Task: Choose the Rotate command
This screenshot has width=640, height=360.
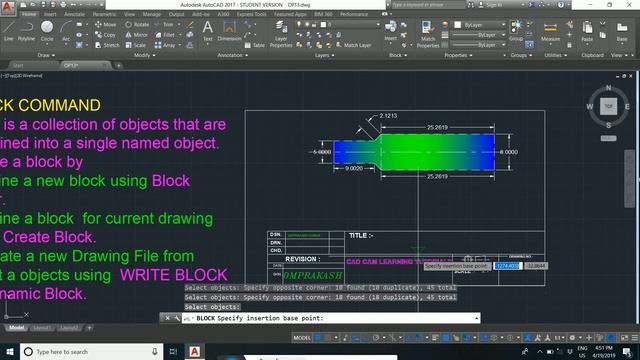Action: (137, 24)
